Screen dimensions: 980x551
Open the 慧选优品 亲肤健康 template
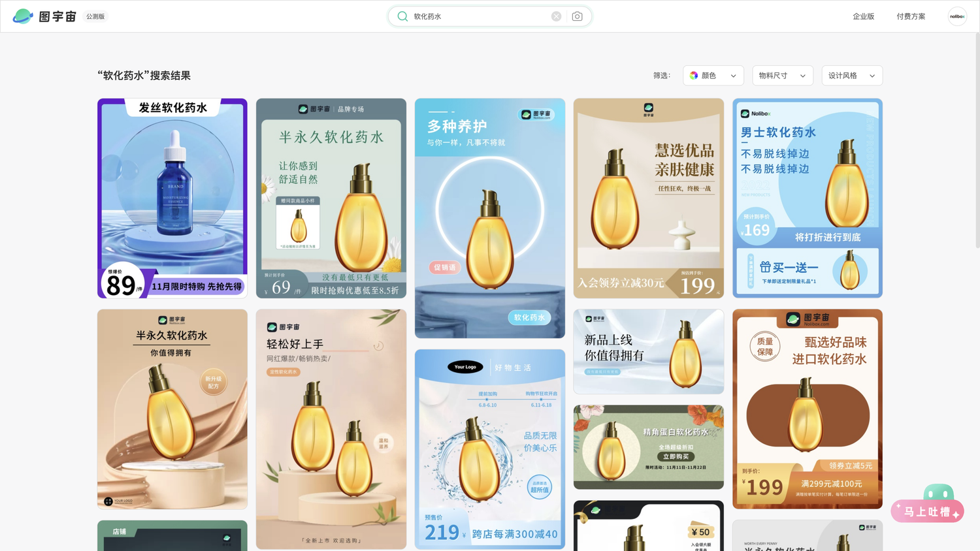[649, 198]
